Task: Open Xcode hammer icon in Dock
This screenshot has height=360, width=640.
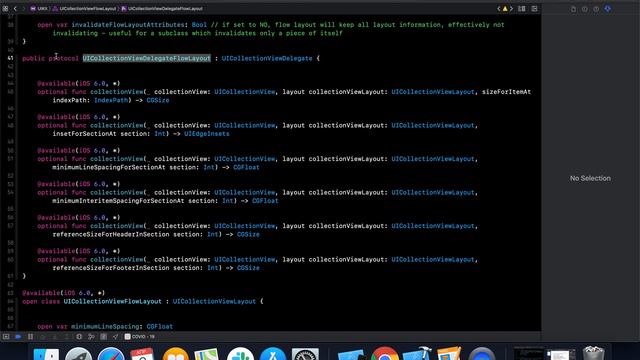Action: coord(417,354)
